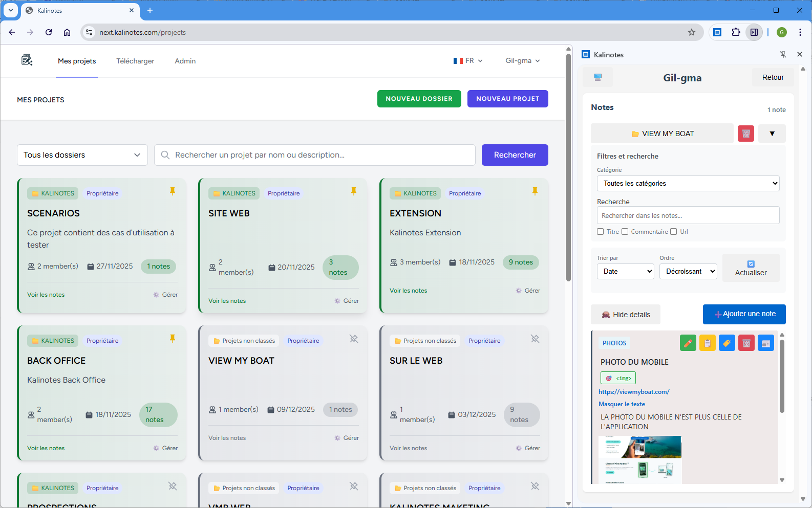This screenshot has width=812, height=508.
Task: Open the Kalinotes extension icon in Chrome toolbar
Action: tap(717, 32)
